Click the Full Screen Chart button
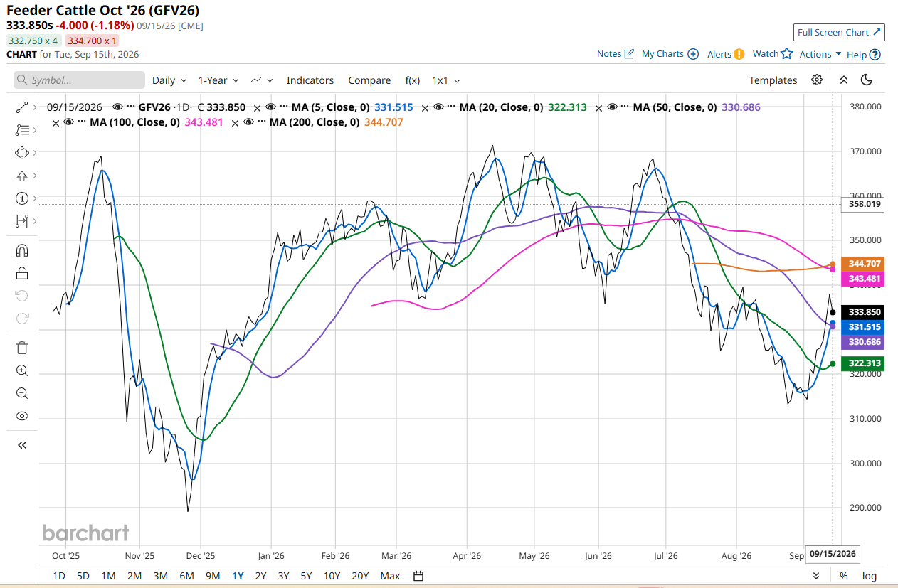The width and height of the screenshot is (898, 588). pos(839,32)
